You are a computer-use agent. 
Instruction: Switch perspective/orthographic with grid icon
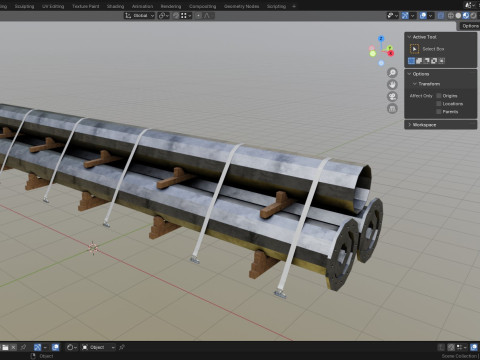point(392,108)
